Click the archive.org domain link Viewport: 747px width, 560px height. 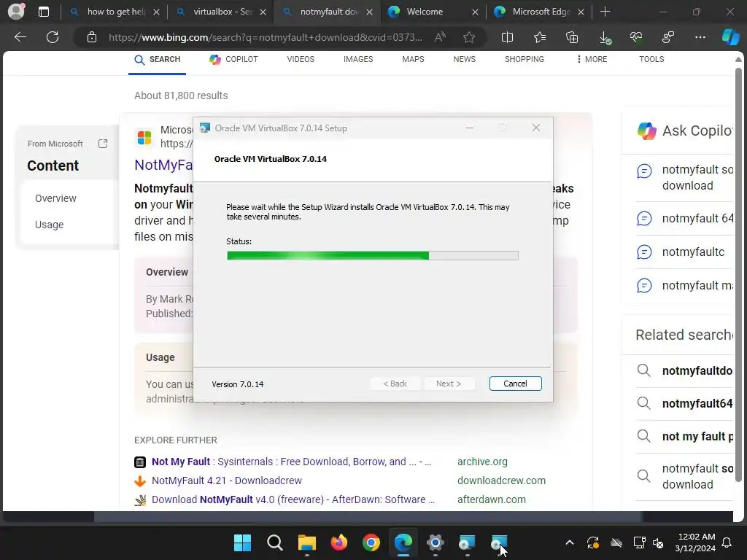(482, 462)
